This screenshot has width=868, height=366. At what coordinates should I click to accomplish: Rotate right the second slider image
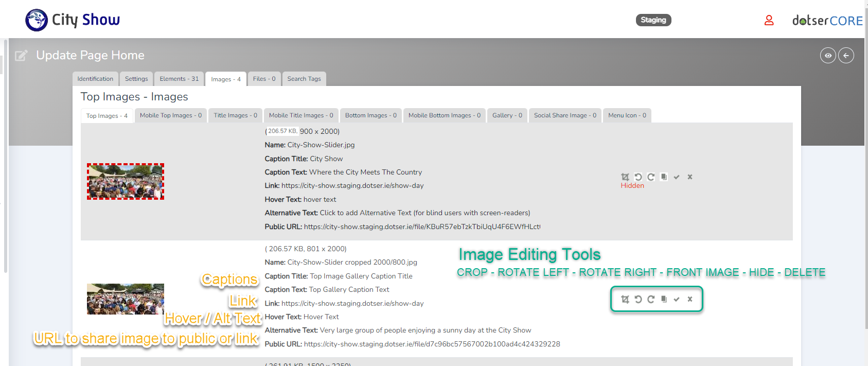pyautogui.click(x=651, y=299)
